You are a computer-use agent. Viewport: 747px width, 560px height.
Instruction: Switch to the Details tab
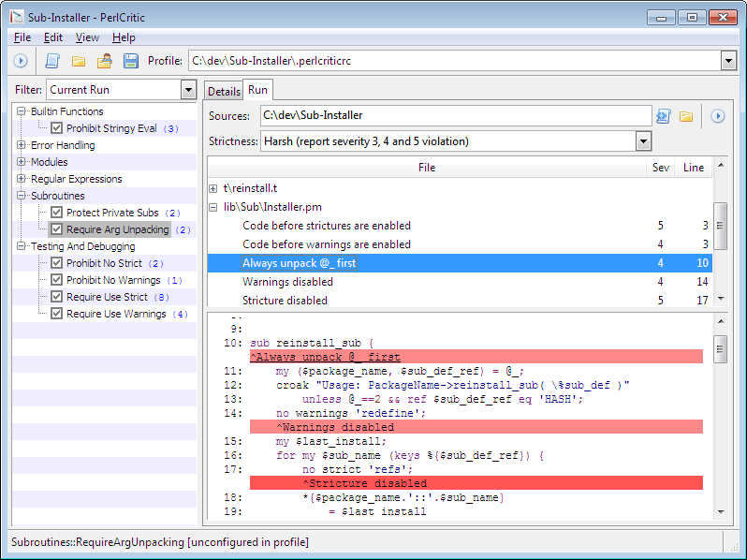click(224, 91)
